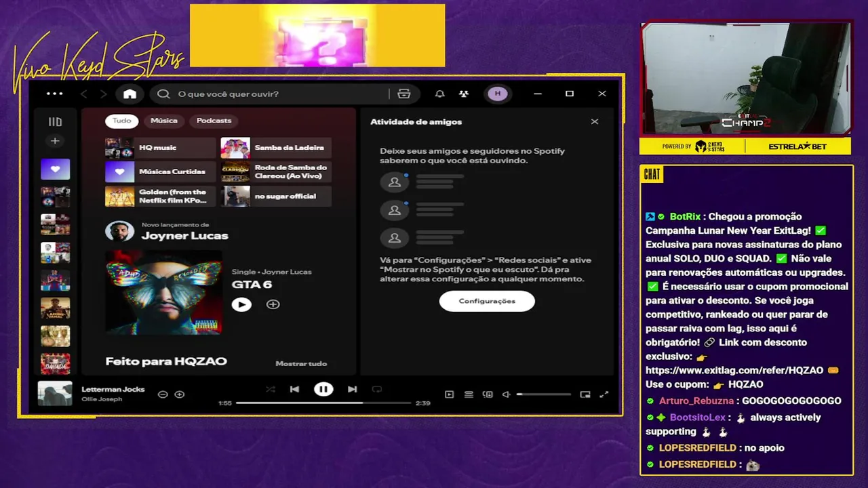Select the 'Música' filter chip

click(x=164, y=121)
